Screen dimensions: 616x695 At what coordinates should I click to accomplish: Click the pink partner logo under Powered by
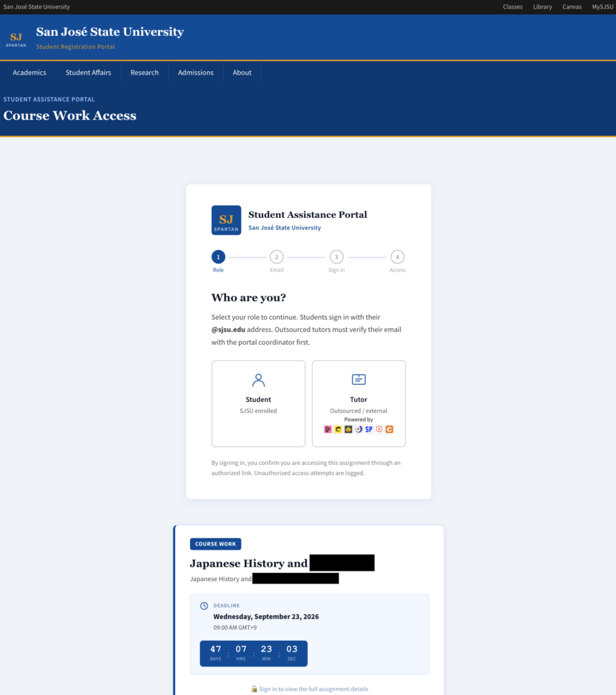pos(328,429)
